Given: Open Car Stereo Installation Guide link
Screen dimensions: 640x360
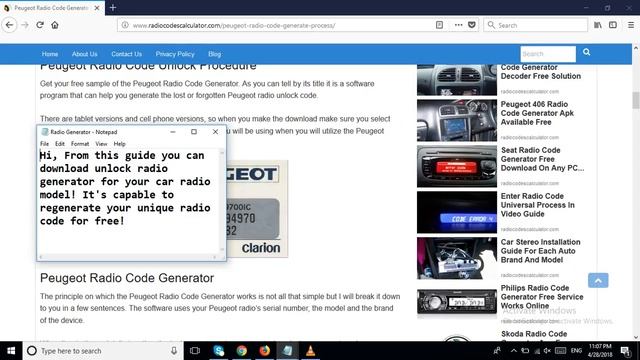Looking at the screenshot, I should click(x=540, y=251).
